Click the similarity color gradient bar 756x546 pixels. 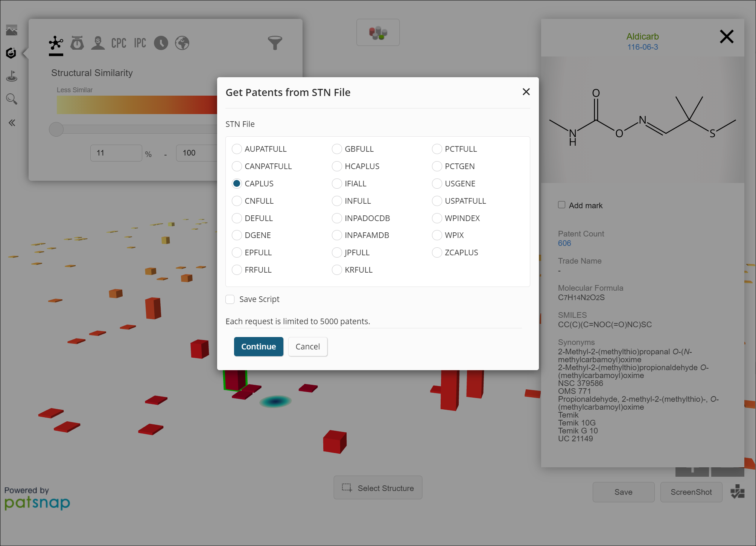tap(137, 105)
